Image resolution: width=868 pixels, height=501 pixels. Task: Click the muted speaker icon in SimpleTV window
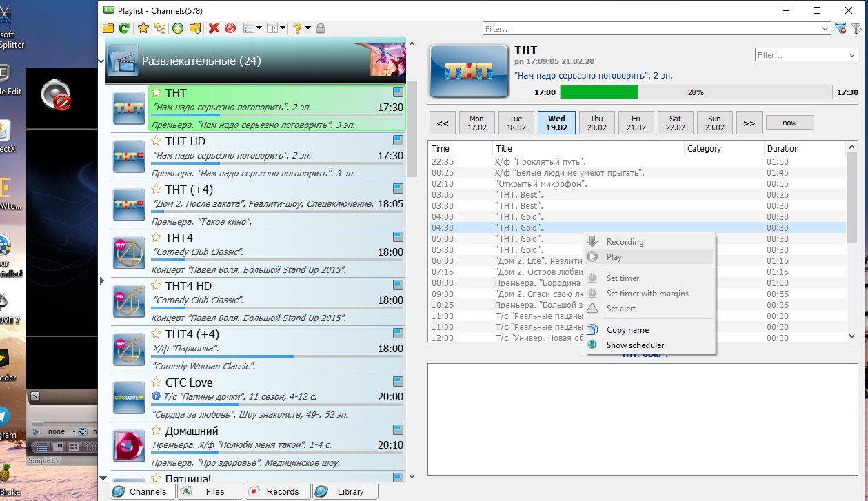pos(57,94)
